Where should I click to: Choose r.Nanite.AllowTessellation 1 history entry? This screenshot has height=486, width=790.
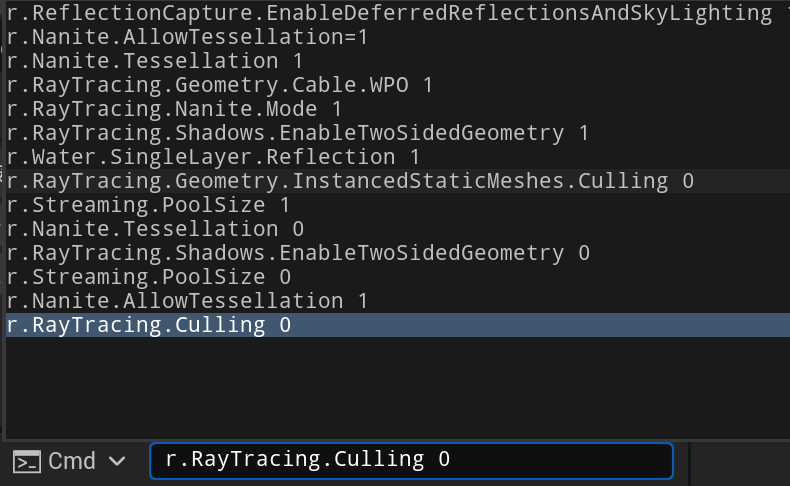point(398,301)
